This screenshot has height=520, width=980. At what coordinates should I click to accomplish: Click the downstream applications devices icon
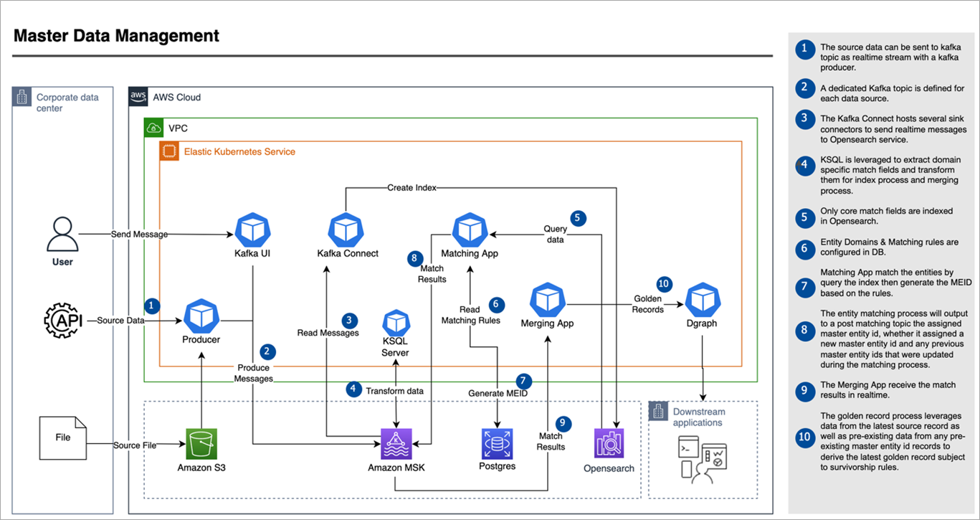(x=702, y=459)
